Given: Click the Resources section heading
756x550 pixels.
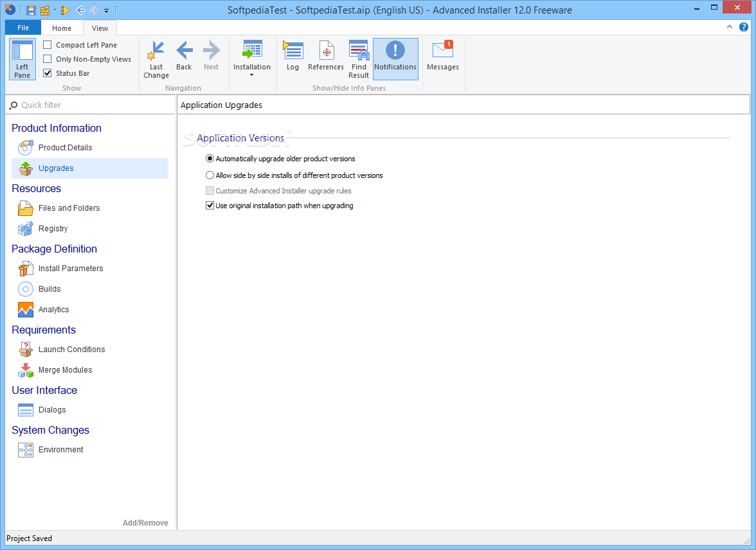Looking at the screenshot, I should 36,188.
